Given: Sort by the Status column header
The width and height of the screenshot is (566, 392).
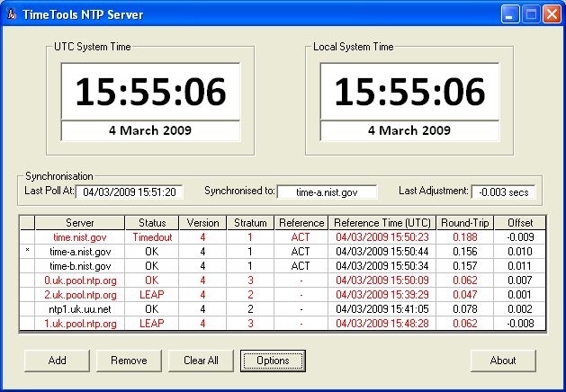Looking at the screenshot, I should [152, 223].
